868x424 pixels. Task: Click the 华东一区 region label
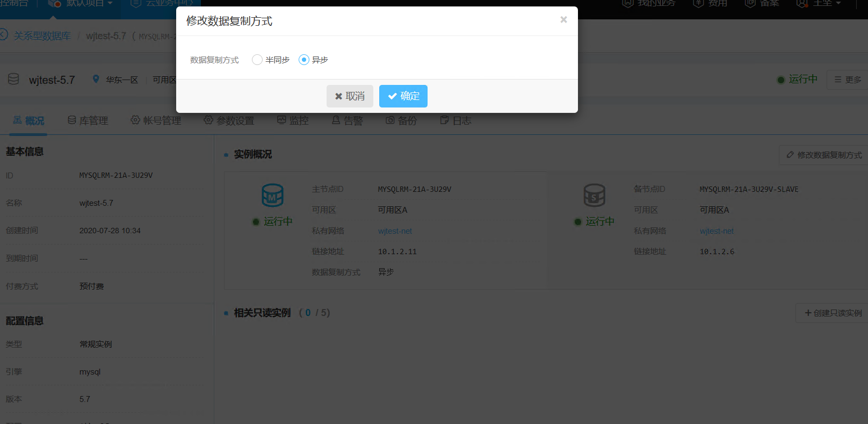point(122,80)
